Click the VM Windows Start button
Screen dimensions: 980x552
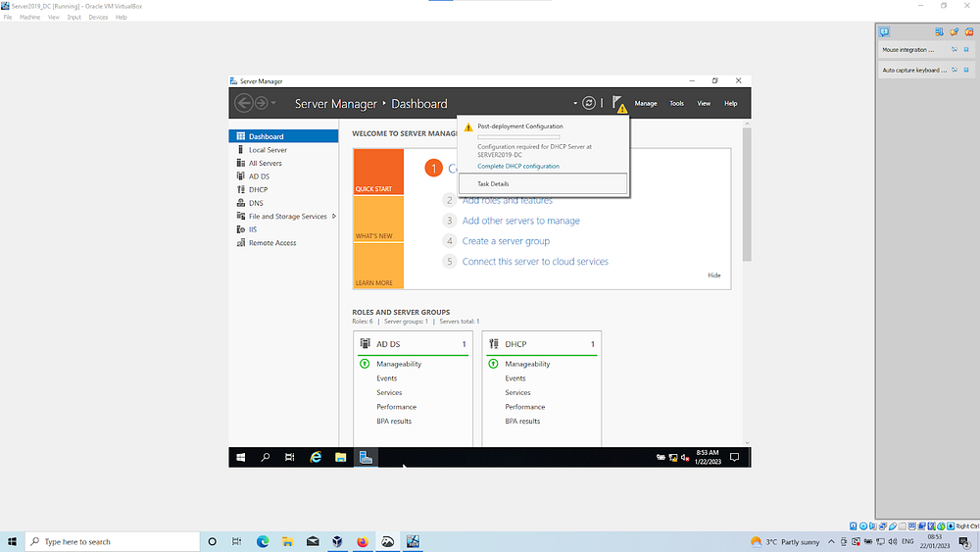coord(241,457)
